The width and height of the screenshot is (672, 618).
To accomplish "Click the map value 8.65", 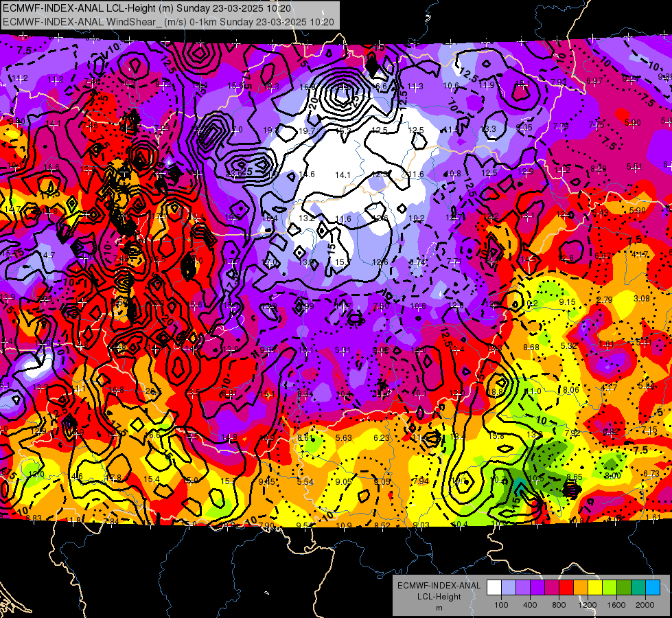I will pyautogui.click(x=575, y=477).
